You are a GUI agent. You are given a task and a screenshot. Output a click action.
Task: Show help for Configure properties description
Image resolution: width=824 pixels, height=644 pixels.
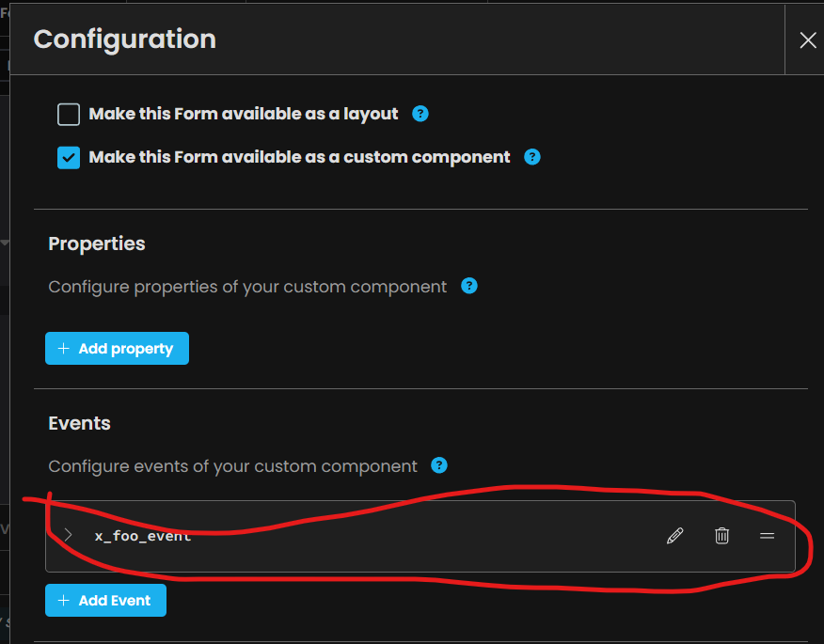tap(468, 287)
